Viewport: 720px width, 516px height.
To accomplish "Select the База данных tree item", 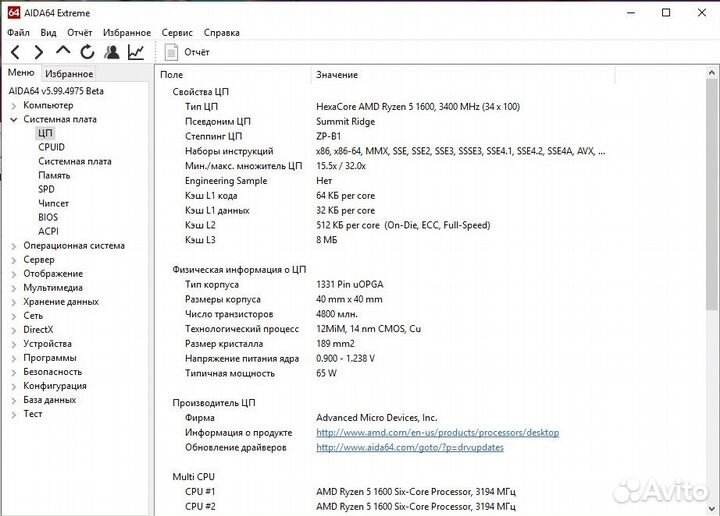I will tap(50, 400).
